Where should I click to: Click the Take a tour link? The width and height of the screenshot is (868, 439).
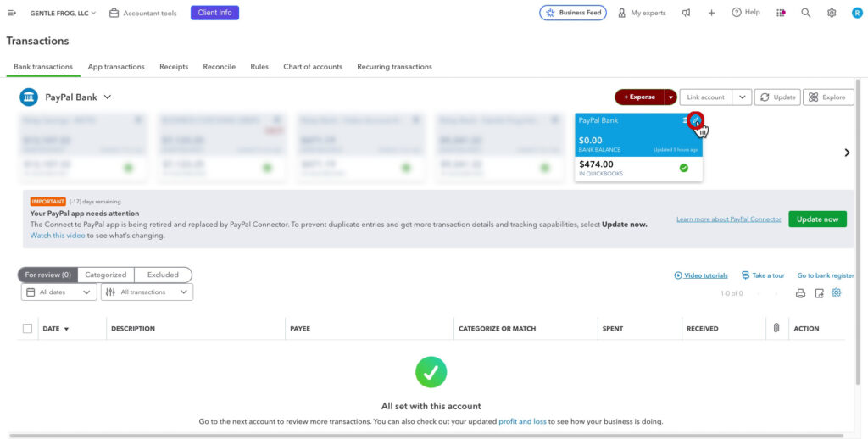[x=764, y=275]
